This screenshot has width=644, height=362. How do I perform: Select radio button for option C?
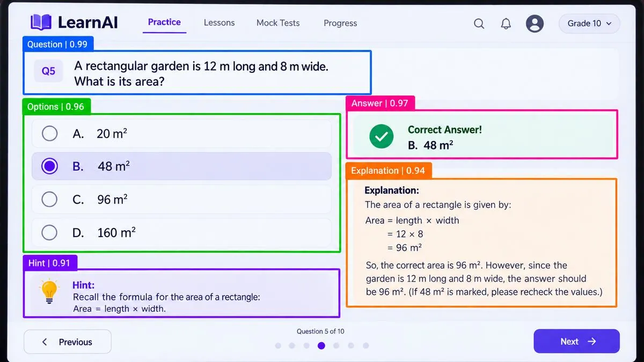coord(49,200)
